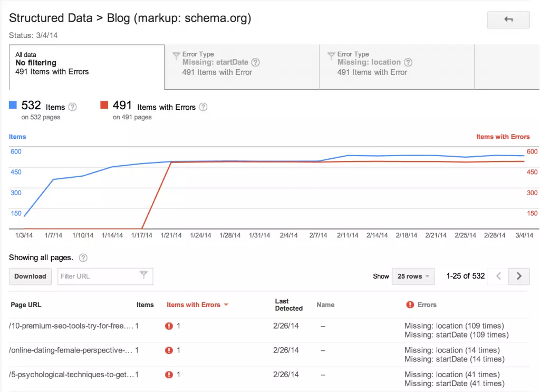Click 'on 532 pages' text
This screenshot has width=540, height=392.
[x=41, y=117]
